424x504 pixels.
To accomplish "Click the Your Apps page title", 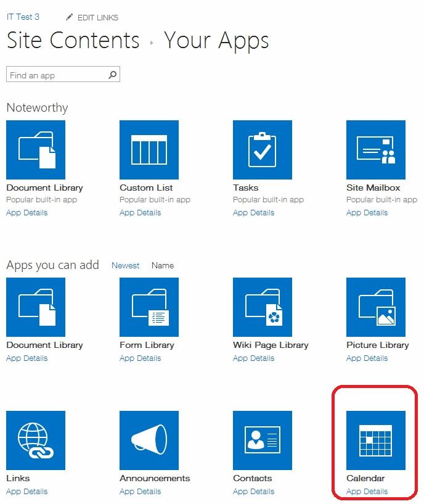I will 216,41.
